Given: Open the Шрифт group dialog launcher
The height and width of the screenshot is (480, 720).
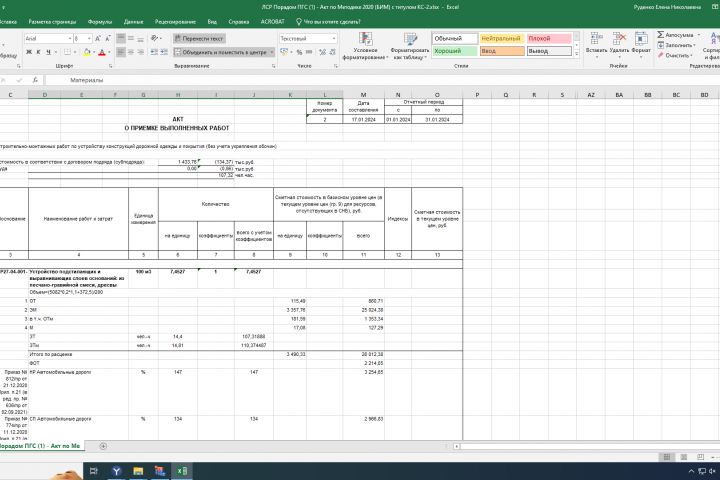Looking at the screenshot, I should 111,66.
